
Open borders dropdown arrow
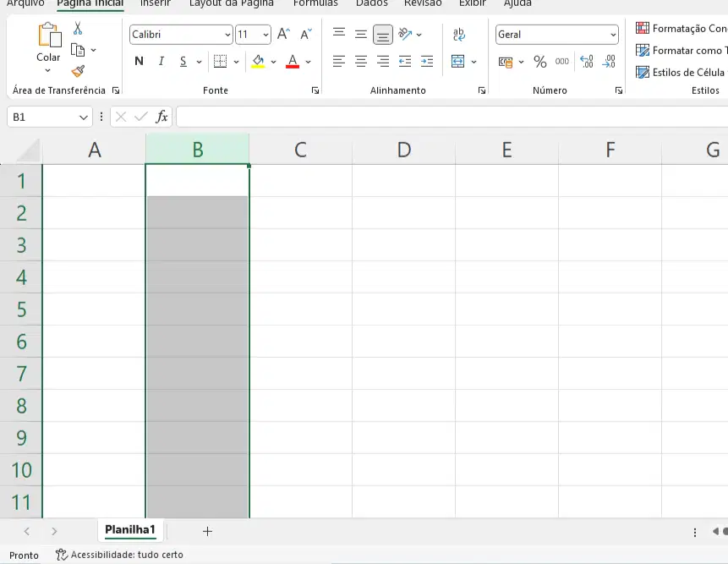[236, 62]
